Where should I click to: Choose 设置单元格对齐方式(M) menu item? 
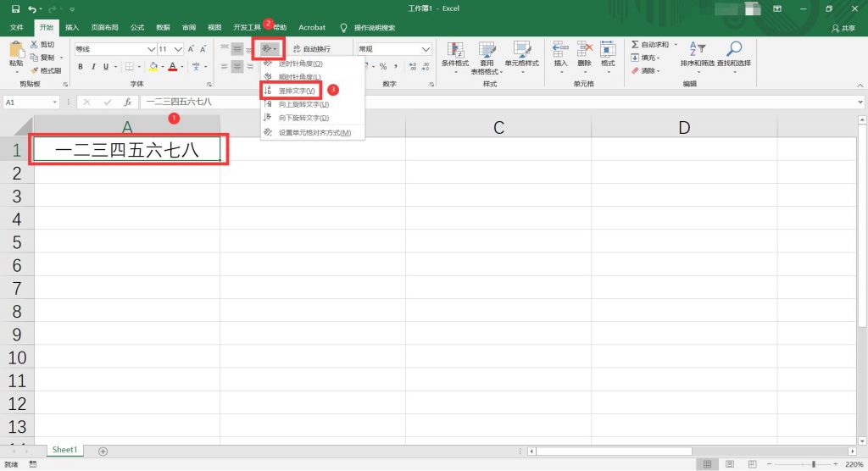(x=313, y=133)
